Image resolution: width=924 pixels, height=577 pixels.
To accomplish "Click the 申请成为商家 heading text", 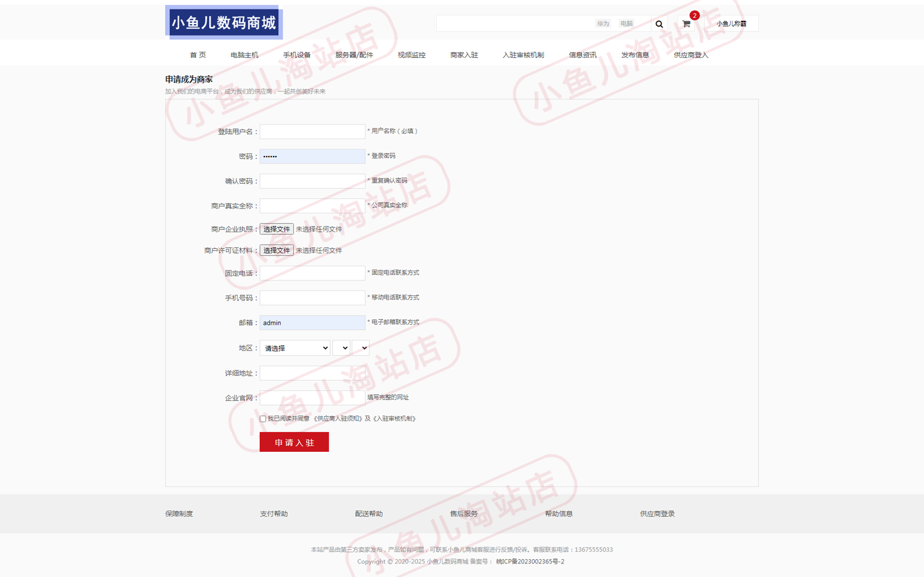I will 189,80.
